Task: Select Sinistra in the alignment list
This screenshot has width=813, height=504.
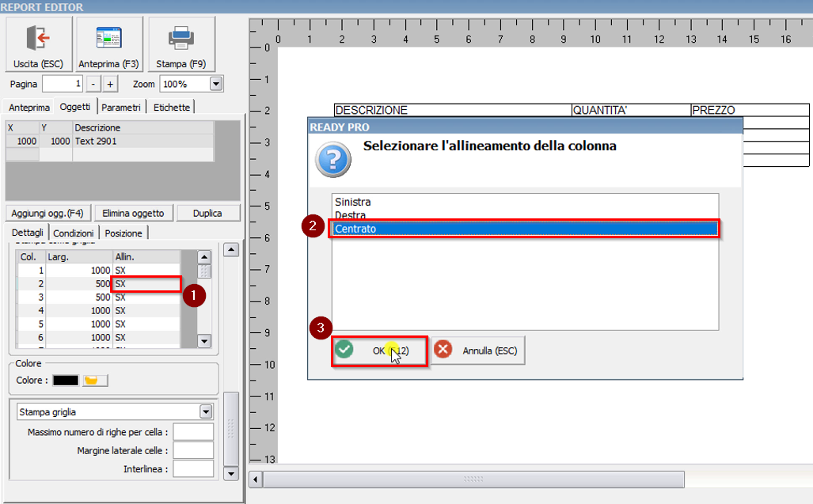Action: pyautogui.click(x=352, y=202)
